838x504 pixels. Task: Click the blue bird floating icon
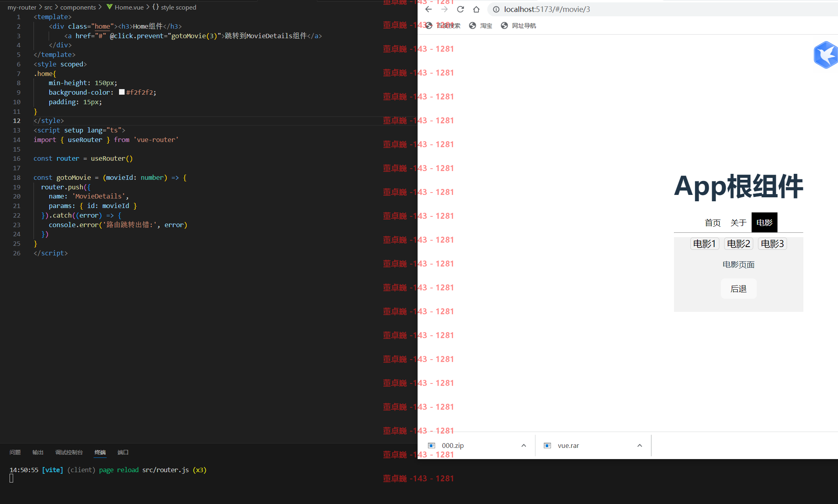(x=826, y=55)
